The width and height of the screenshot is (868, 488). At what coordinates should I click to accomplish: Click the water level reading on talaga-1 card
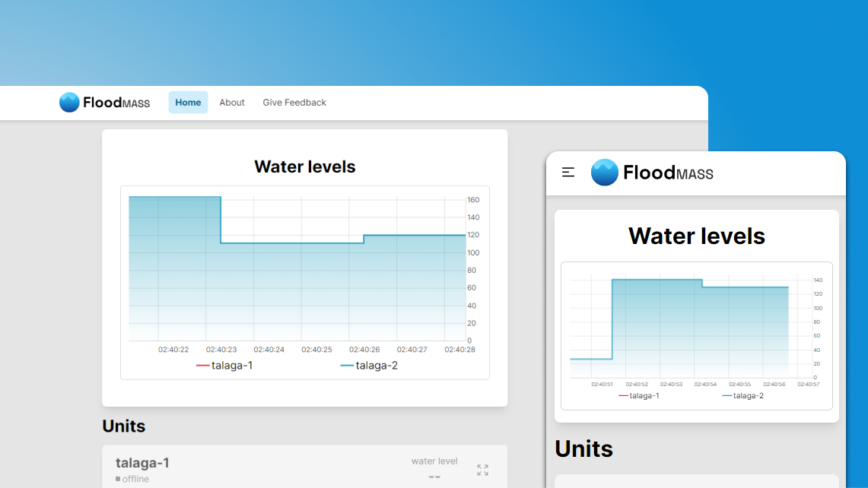coord(434,477)
